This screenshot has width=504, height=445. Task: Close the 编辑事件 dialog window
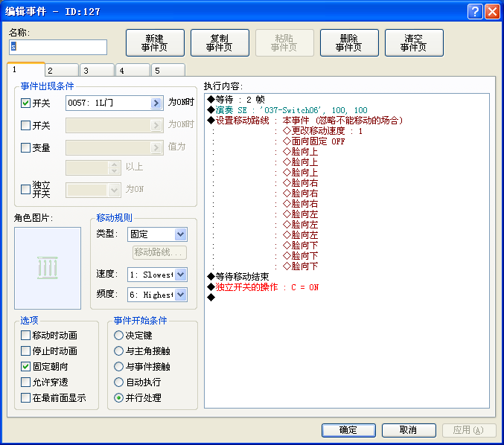point(492,12)
